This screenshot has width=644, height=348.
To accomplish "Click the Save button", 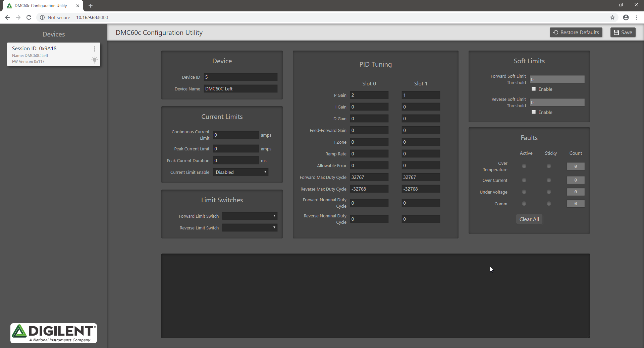I will [x=623, y=32].
